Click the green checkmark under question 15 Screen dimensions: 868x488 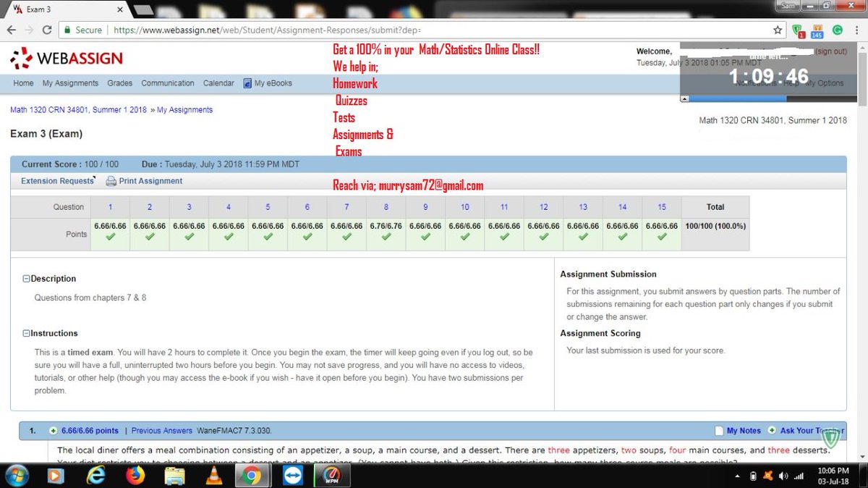pos(662,237)
